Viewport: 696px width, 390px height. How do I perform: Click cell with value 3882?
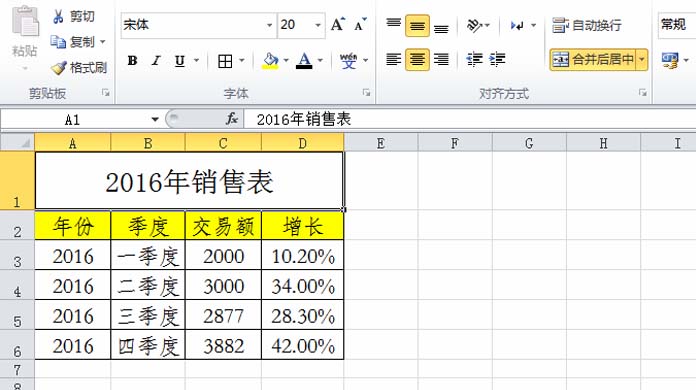point(223,345)
